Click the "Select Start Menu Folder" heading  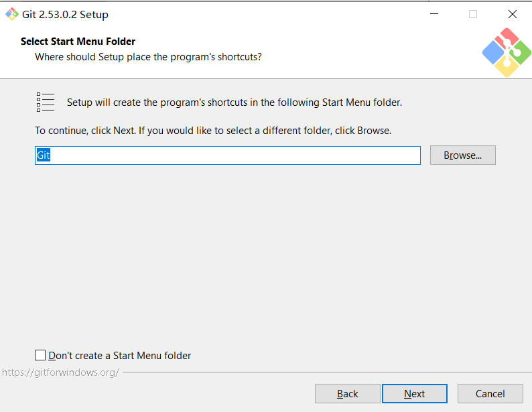tap(78, 42)
